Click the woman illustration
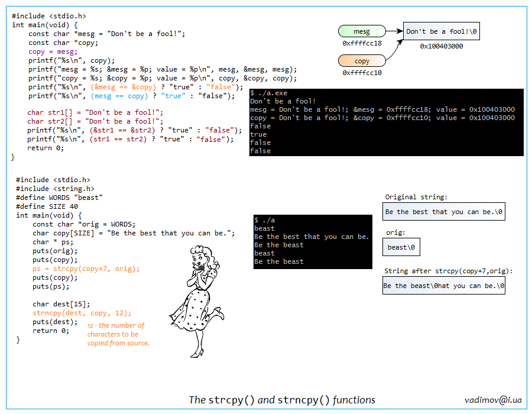Screen dimensions: 532x414 [197, 302]
